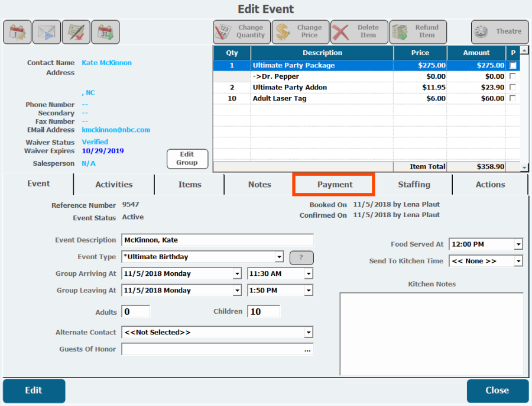Expand the Event Type dropdown
This screenshot has height=406, width=532.
pos(279,257)
